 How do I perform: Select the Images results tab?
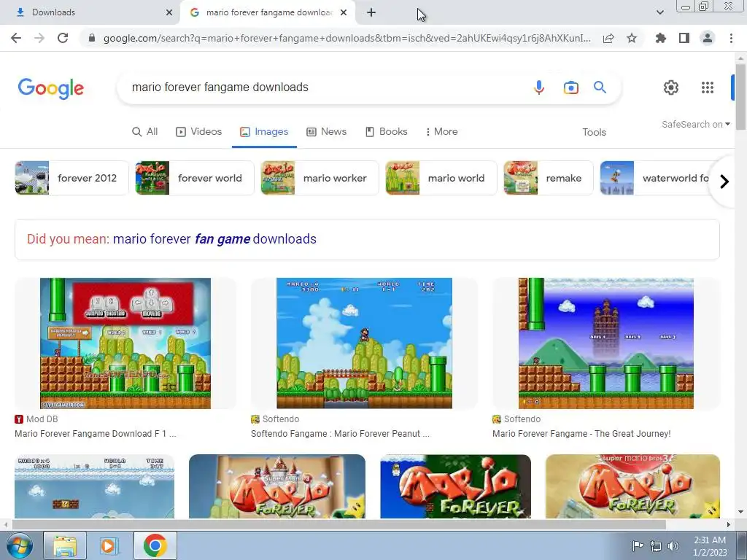264,131
